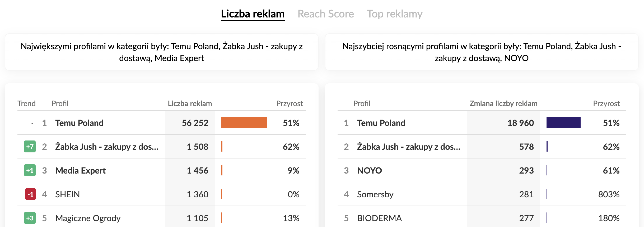Click the Liczba reklam column header
Screen dimensions: 644x227
(190, 103)
